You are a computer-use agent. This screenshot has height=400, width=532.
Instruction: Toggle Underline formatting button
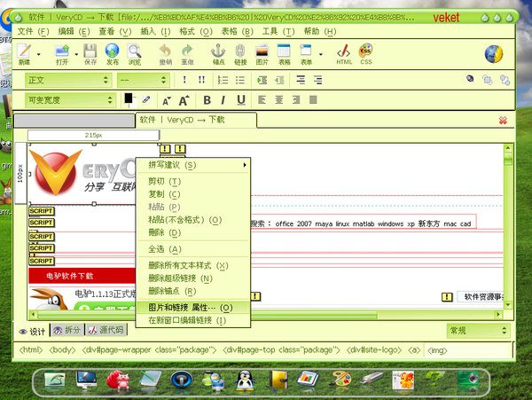click(x=241, y=100)
